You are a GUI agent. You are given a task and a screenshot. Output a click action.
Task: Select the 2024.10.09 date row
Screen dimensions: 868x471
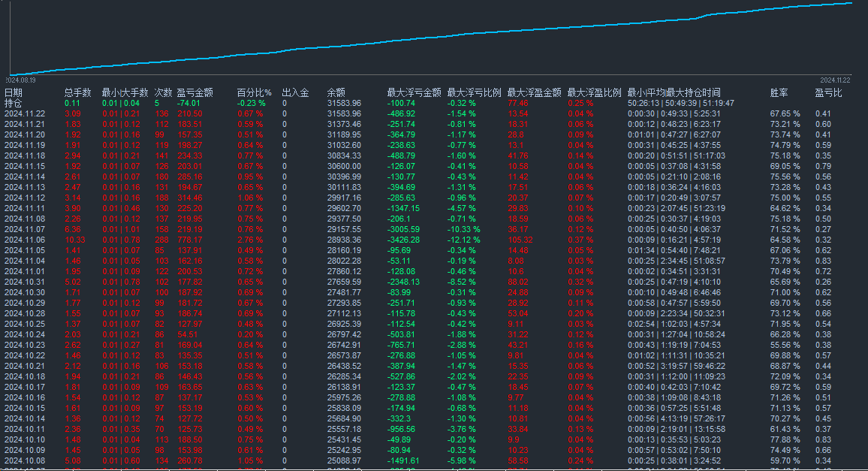click(25, 451)
